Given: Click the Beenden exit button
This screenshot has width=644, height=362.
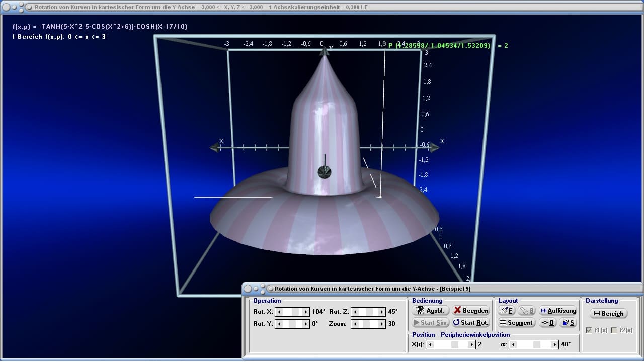Looking at the screenshot, I should point(470,311).
